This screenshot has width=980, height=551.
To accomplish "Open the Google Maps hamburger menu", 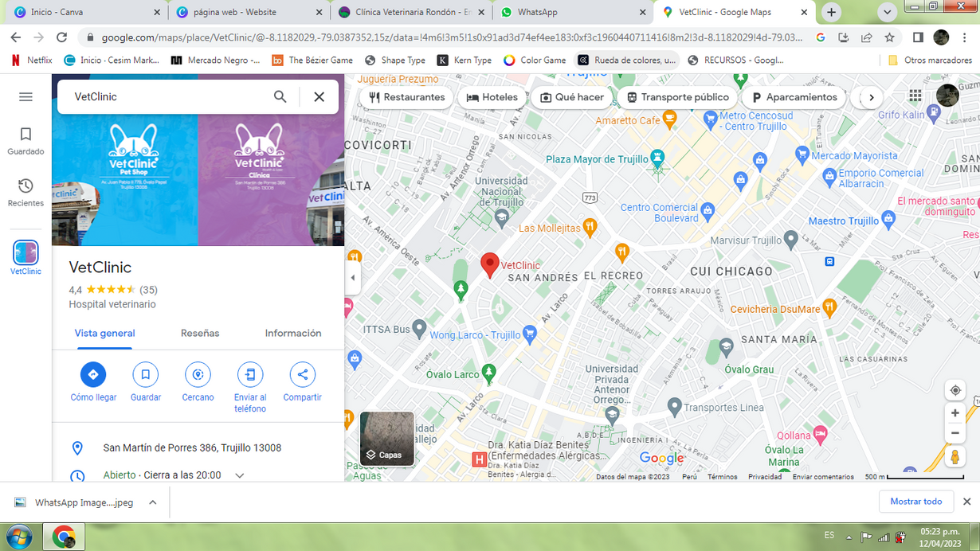I will pyautogui.click(x=25, y=97).
